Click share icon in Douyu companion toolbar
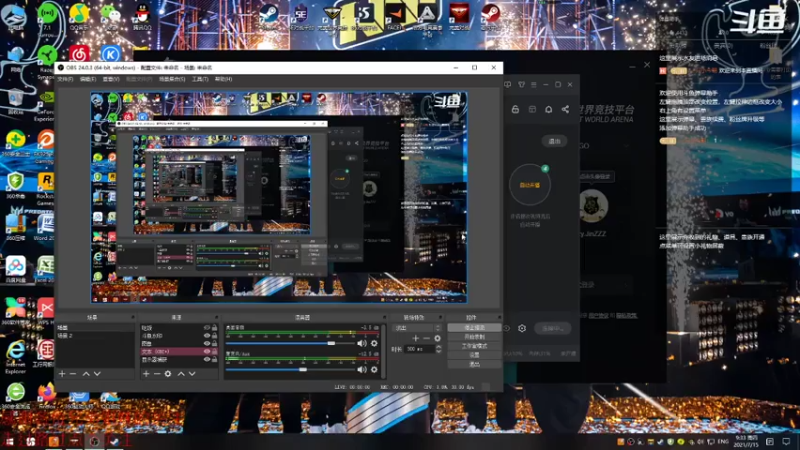Image resolution: width=800 pixels, height=450 pixels. pos(565,109)
